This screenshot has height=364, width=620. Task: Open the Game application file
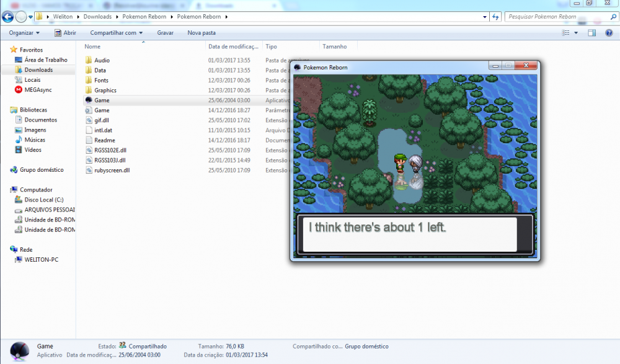point(102,100)
